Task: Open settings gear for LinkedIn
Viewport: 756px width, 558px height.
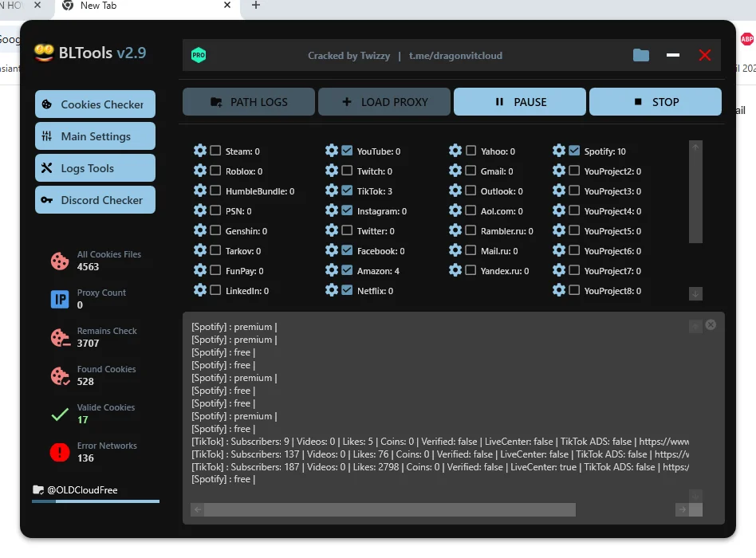Action: (200, 290)
